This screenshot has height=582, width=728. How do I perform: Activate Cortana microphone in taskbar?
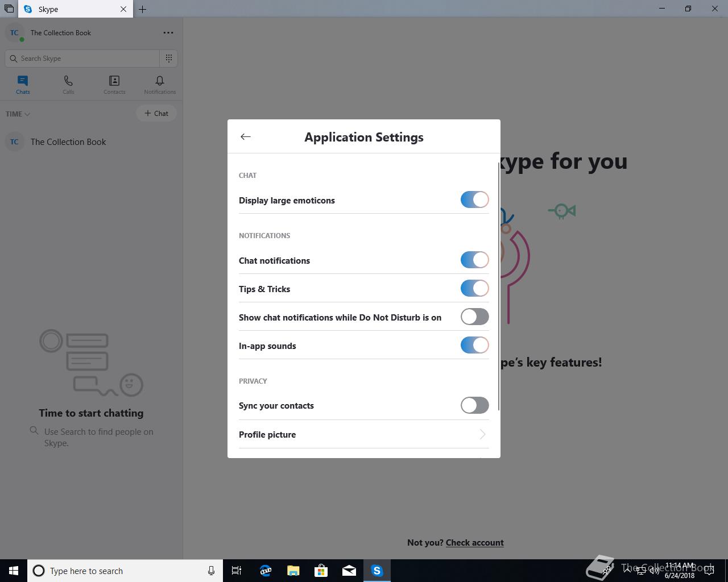211,571
